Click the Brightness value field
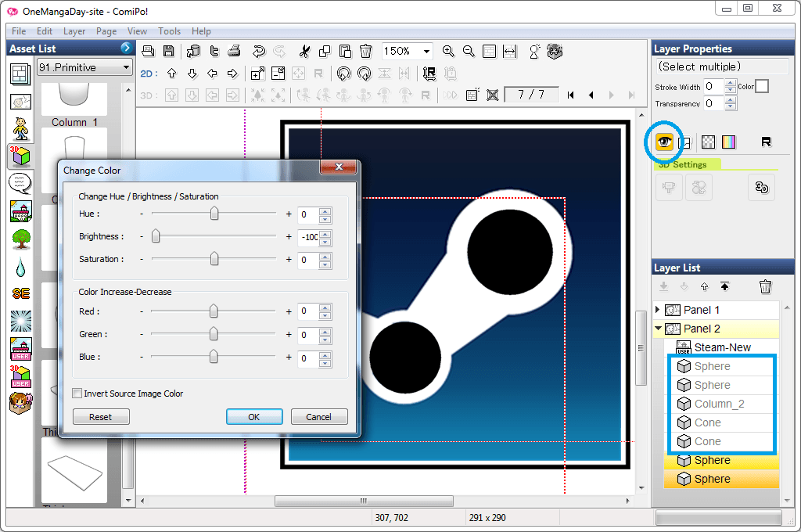Screen dimensions: 801x532 tap(308, 237)
